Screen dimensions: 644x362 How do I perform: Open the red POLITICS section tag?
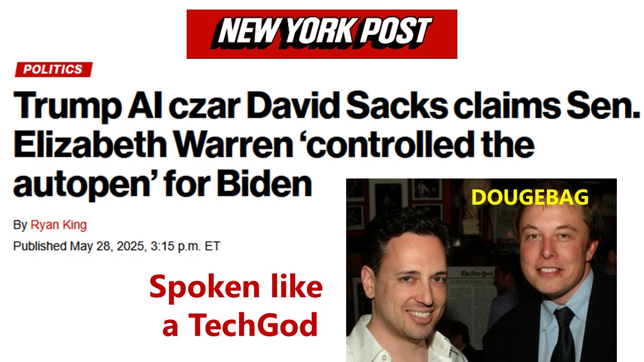pos(54,69)
